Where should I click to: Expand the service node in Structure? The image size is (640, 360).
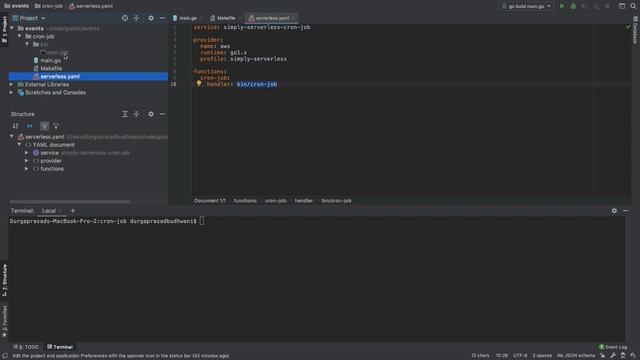pos(27,153)
